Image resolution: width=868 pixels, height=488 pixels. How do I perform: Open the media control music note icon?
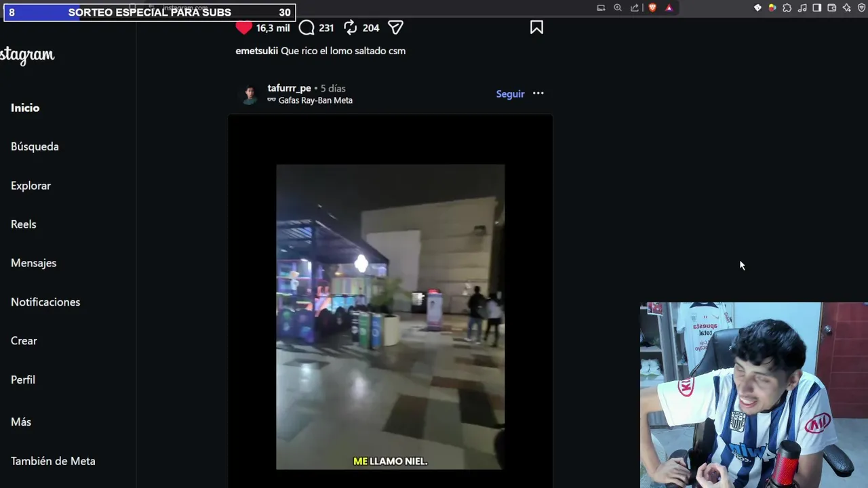(x=802, y=8)
